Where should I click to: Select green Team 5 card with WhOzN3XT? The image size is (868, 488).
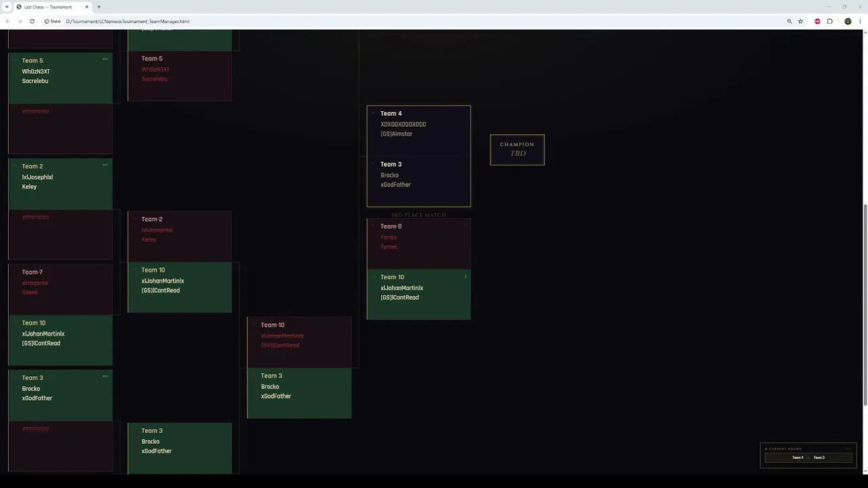(60, 78)
